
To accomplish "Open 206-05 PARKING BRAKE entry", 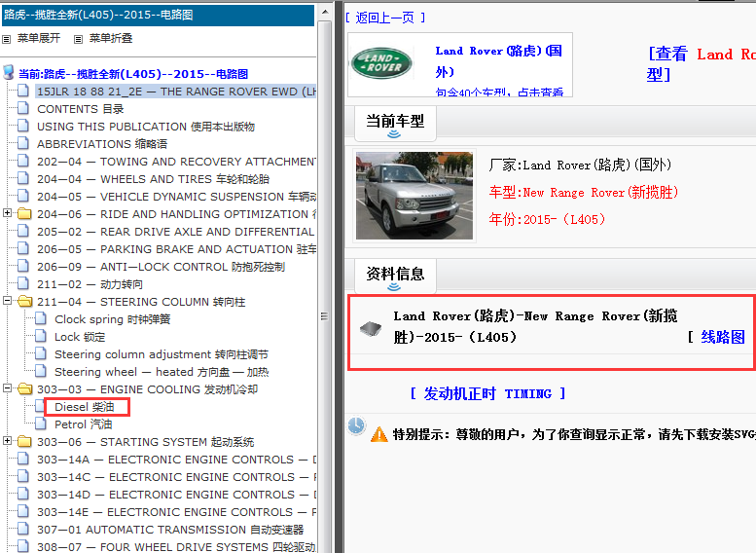I will tap(176, 249).
